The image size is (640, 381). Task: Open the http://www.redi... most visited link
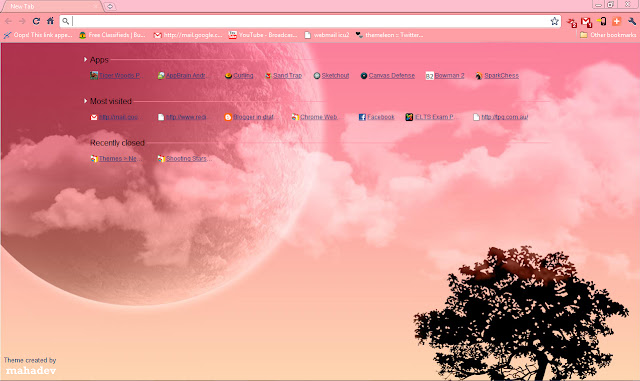(x=187, y=117)
